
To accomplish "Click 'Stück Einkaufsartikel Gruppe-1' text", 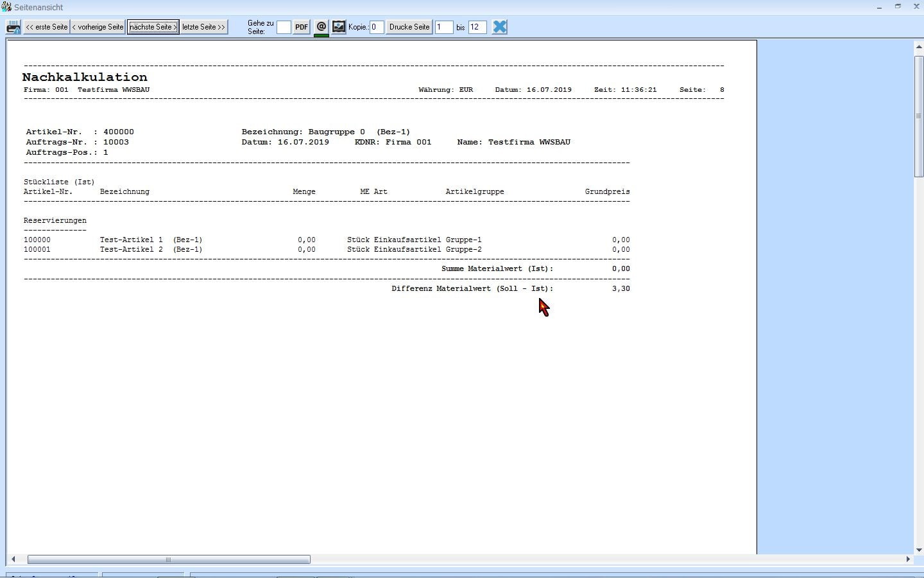I will coord(415,240).
